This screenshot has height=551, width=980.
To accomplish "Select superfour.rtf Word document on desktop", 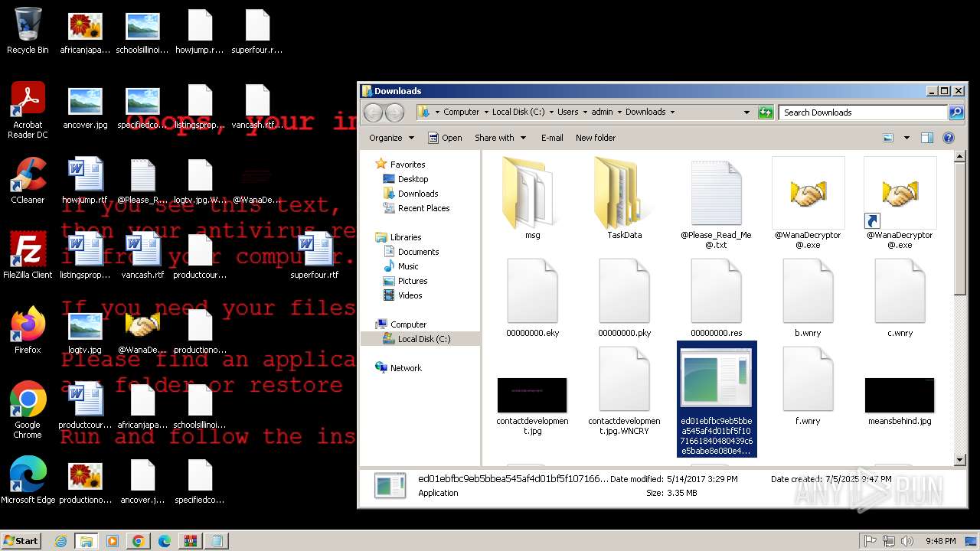I will 314,256.
